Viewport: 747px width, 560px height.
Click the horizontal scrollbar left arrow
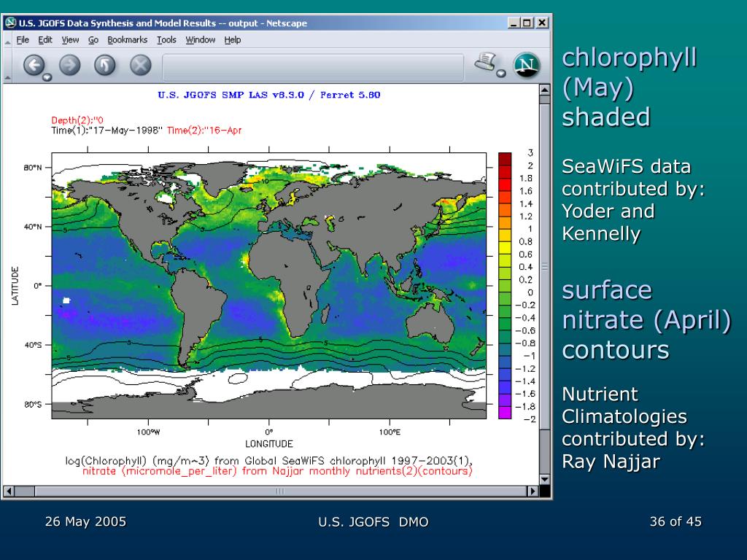[x=8, y=491]
